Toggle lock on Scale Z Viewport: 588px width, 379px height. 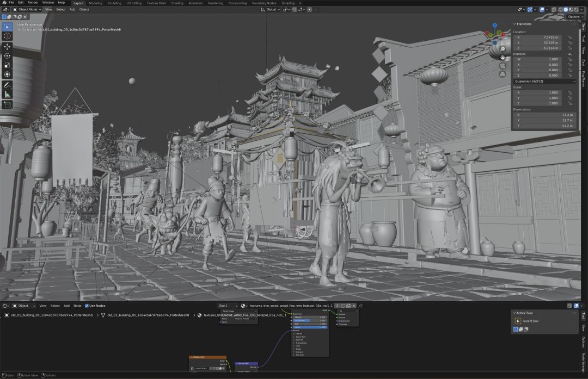570,103
